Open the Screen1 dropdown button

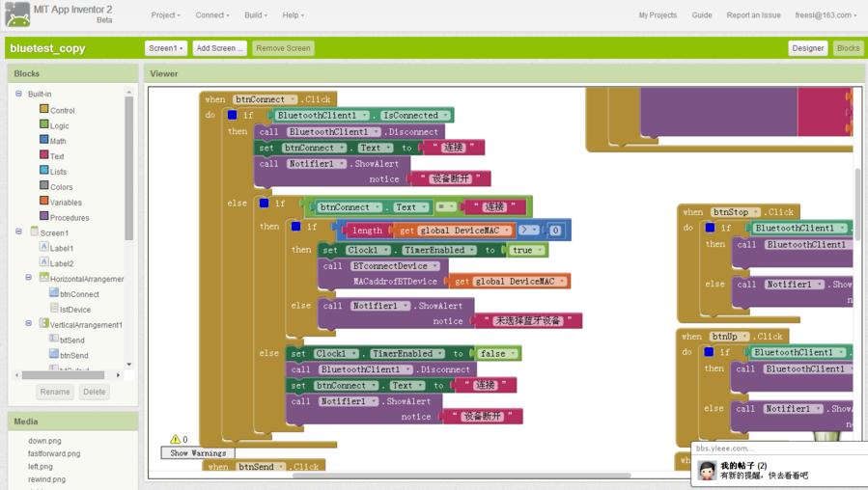pyautogui.click(x=165, y=48)
